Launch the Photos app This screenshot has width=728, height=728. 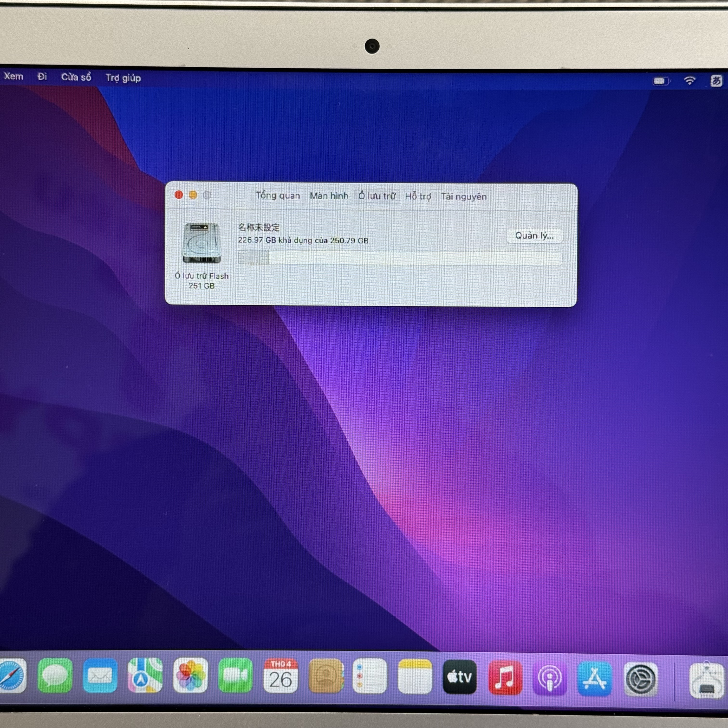(190, 676)
